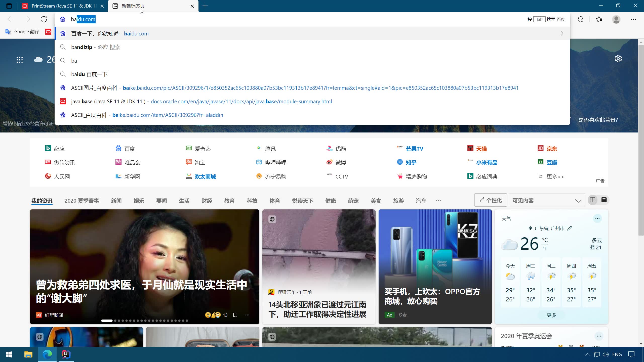Choose the bandizip search suggestion

312,47
